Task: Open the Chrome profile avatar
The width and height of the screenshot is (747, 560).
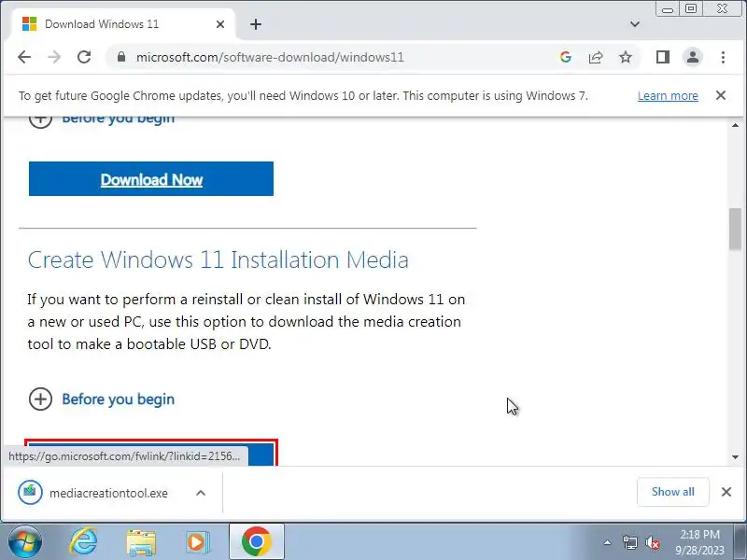Action: pyautogui.click(x=693, y=57)
